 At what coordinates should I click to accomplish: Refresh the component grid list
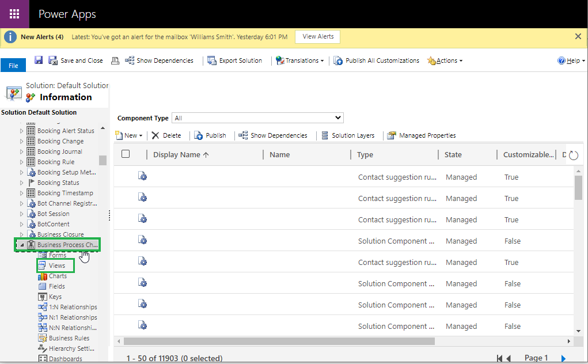click(x=573, y=155)
